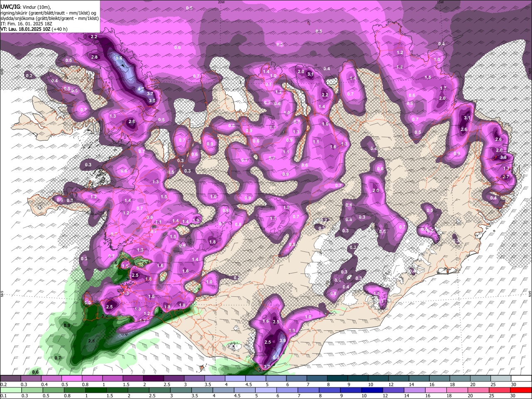The width and height of the screenshot is (532, 399).
Task: Click the upper legend row label 12
Action: [390, 384]
